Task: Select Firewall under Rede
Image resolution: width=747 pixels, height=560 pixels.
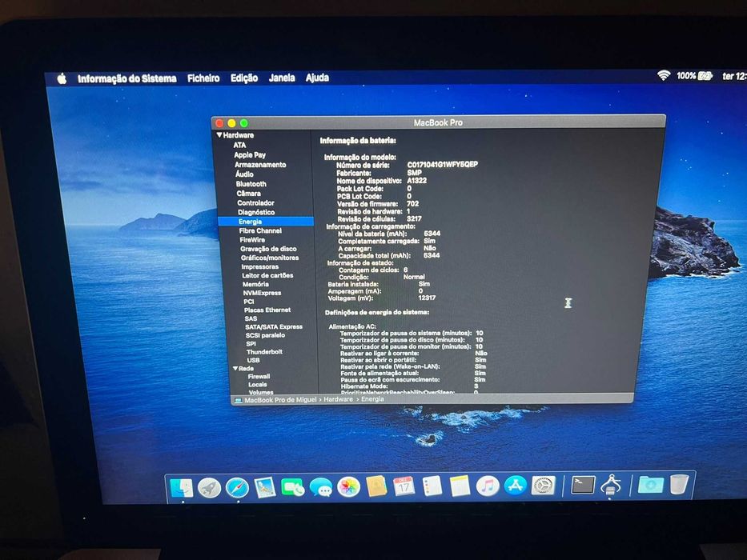Action: [259, 376]
